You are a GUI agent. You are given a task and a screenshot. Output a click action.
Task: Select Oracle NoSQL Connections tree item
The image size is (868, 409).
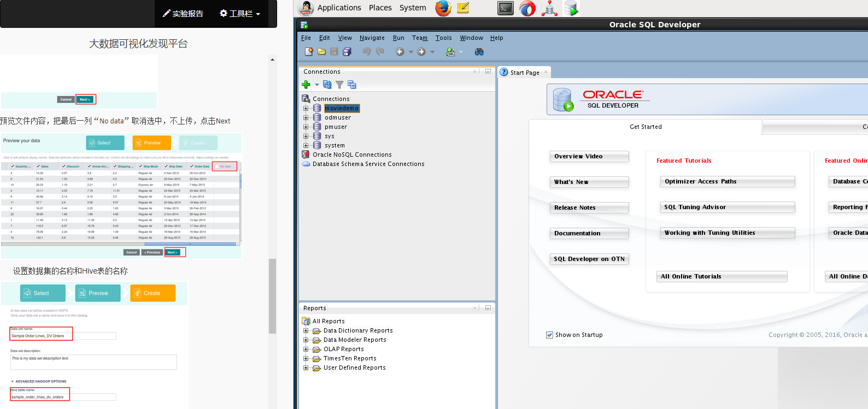(352, 155)
